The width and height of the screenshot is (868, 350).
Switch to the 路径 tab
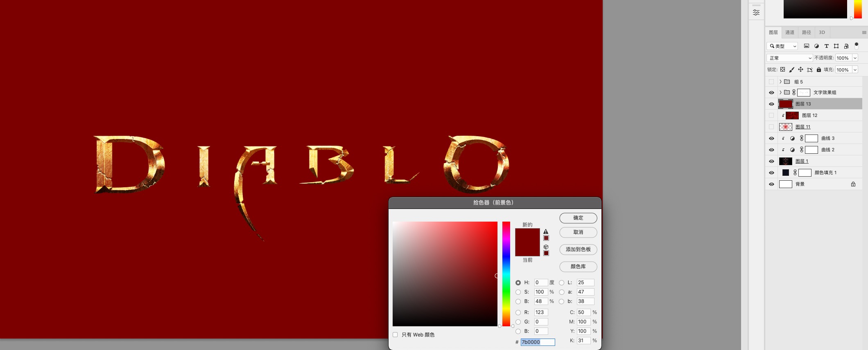pyautogui.click(x=807, y=32)
